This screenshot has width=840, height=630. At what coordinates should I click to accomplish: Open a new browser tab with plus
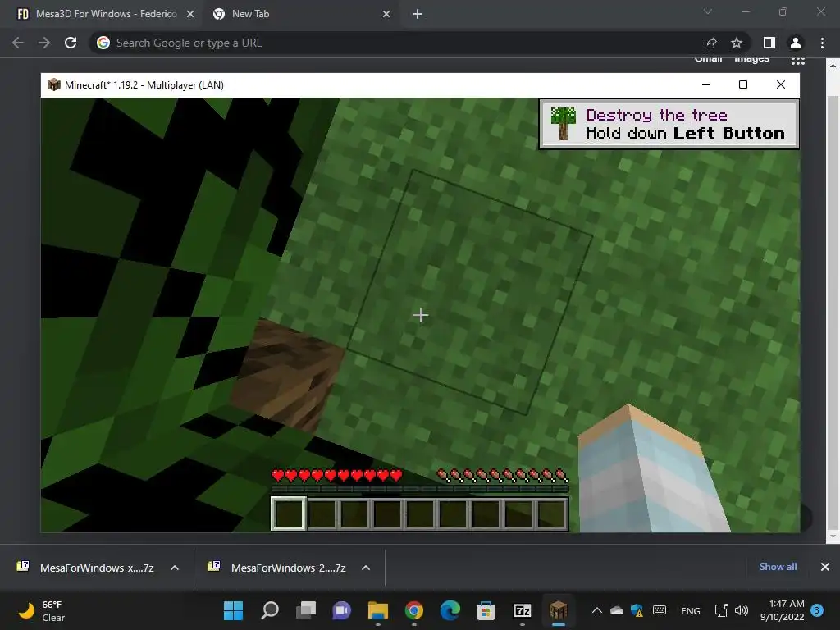pos(418,14)
